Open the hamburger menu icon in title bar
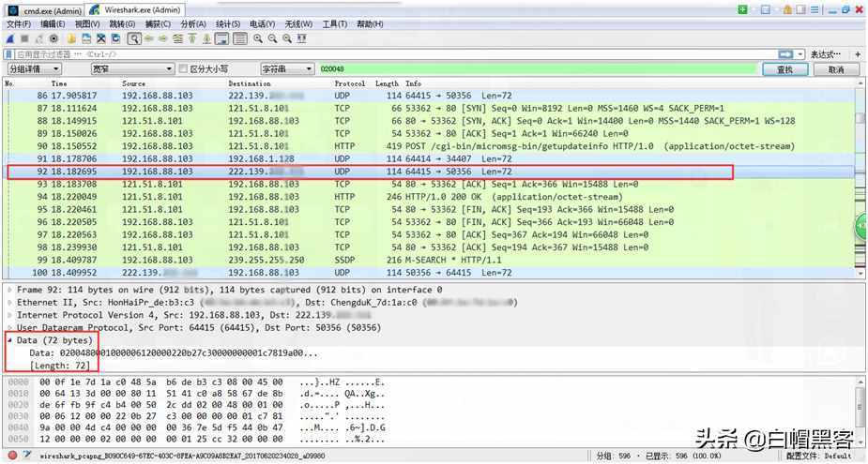This screenshot has width=868, height=464. coord(815,9)
